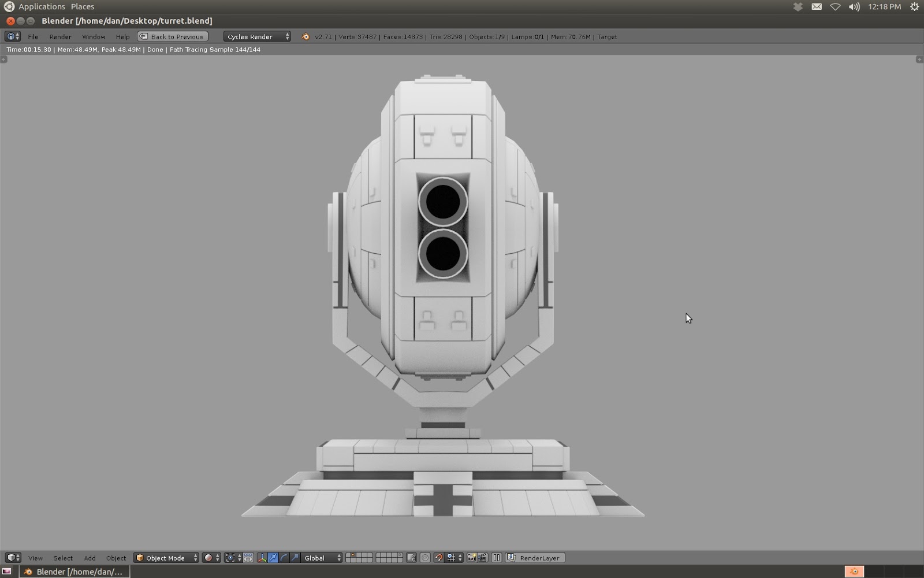Viewport: 924px width, 578px height.
Task: Open the Object menu in viewport header
Action: [x=115, y=558]
